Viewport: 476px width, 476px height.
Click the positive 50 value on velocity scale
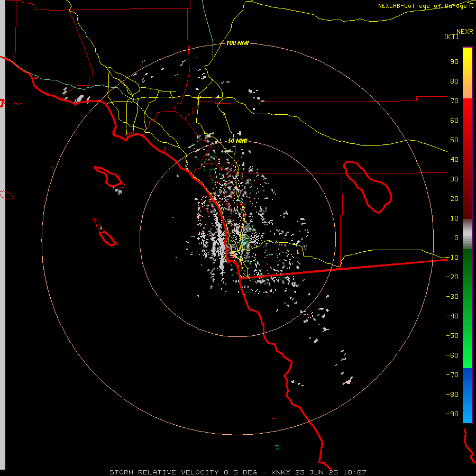click(x=454, y=140)
